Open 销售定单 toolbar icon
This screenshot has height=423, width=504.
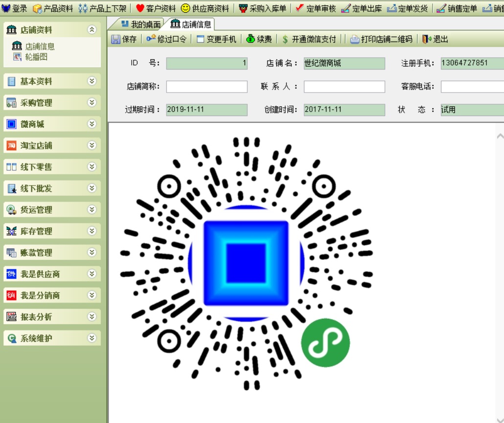(441, 8)
